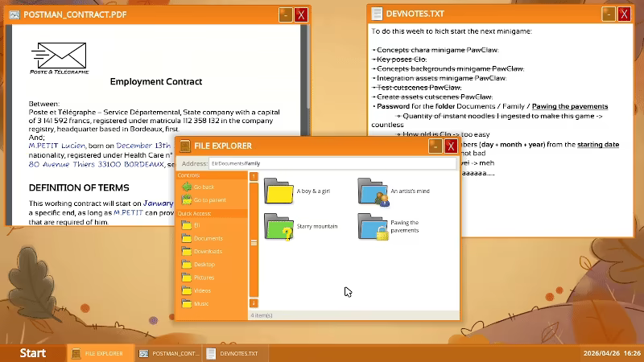Click the taskbar clock showing 2026/04/26 16:26

point(612,353)
